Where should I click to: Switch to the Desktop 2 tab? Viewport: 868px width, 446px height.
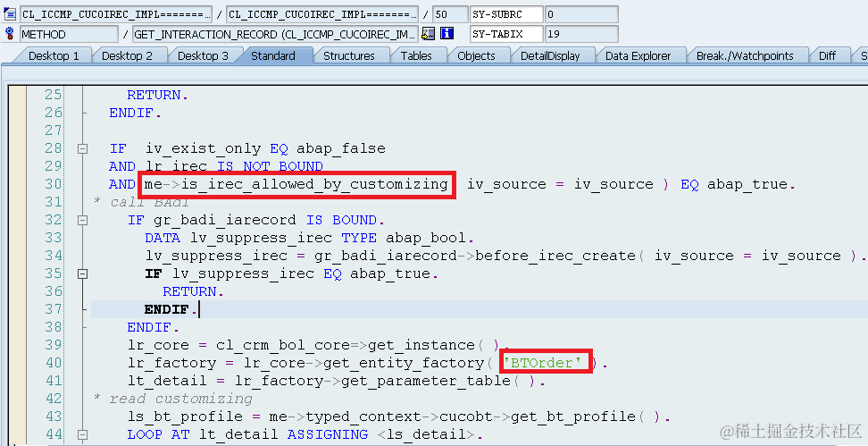point(127,55)
